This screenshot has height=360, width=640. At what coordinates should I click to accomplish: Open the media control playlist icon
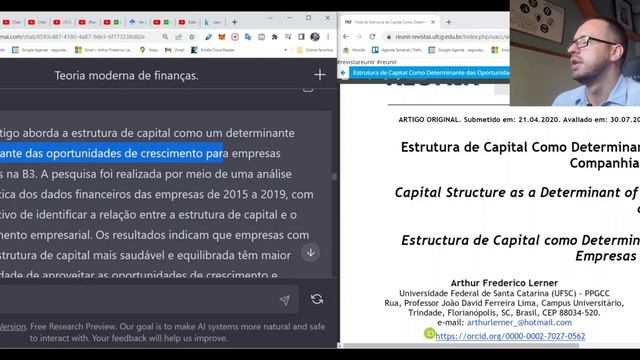click(288, 37)
